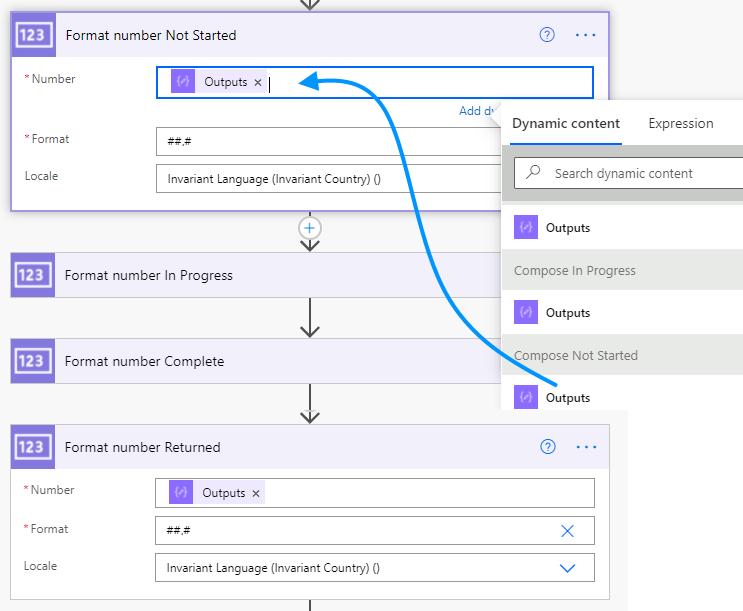The height and width of the screenshot is (611, 743).
Task: Expand Locale dropdown in Format number Returned
Action: pos(567,568)
